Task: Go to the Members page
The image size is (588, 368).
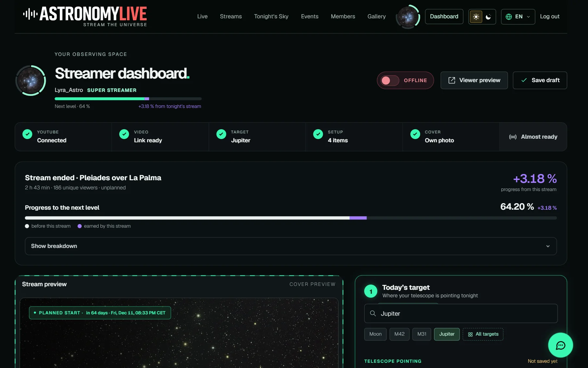Action: (x=343, y=16)
